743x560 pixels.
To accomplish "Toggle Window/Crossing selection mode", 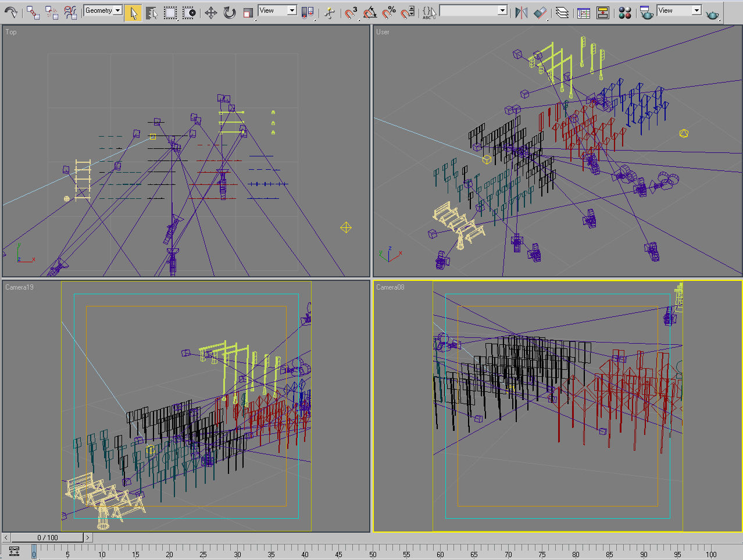I will tap(189, 13).
